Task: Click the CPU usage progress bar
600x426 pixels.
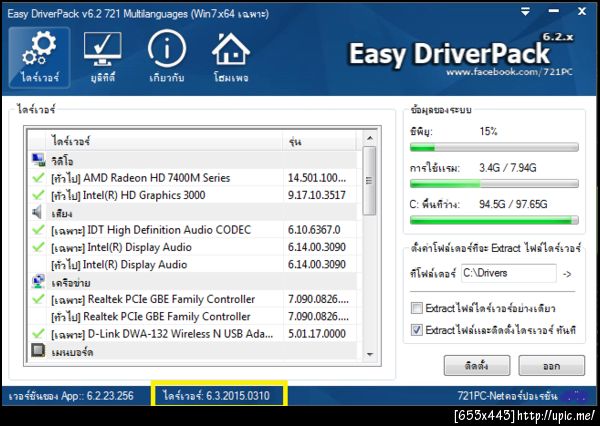Action: click(494, 147)
